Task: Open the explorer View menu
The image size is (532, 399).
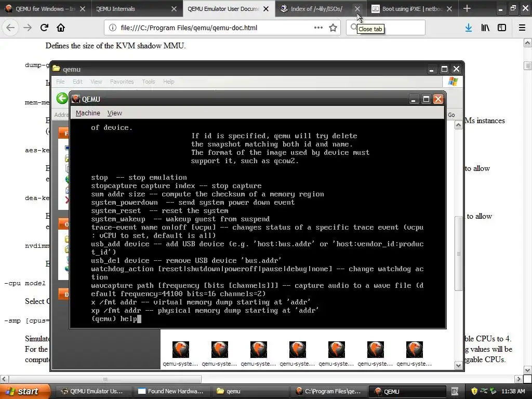Action: point(96,82)
